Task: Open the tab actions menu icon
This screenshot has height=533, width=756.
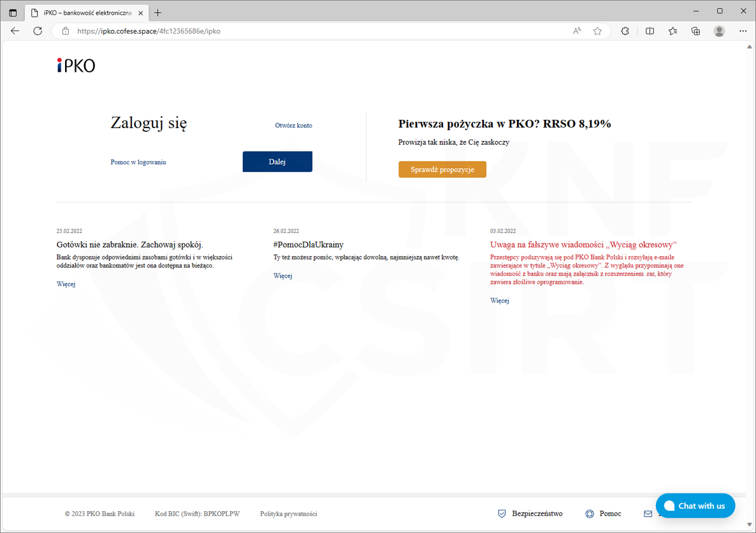Action: point(13,13)
